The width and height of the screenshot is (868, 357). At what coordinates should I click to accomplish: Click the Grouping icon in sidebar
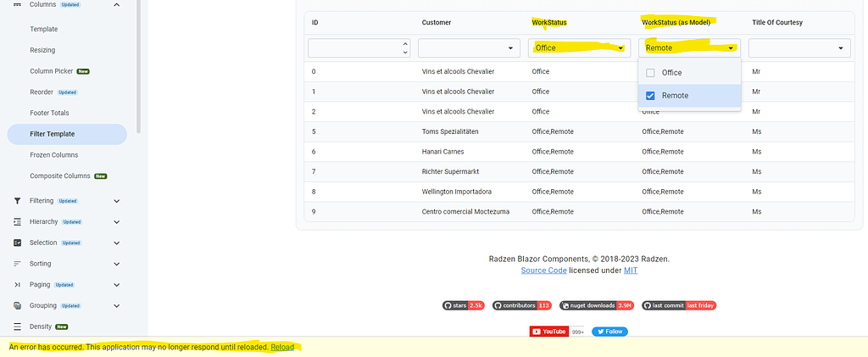pyautogui.click(x=17, y=305)
